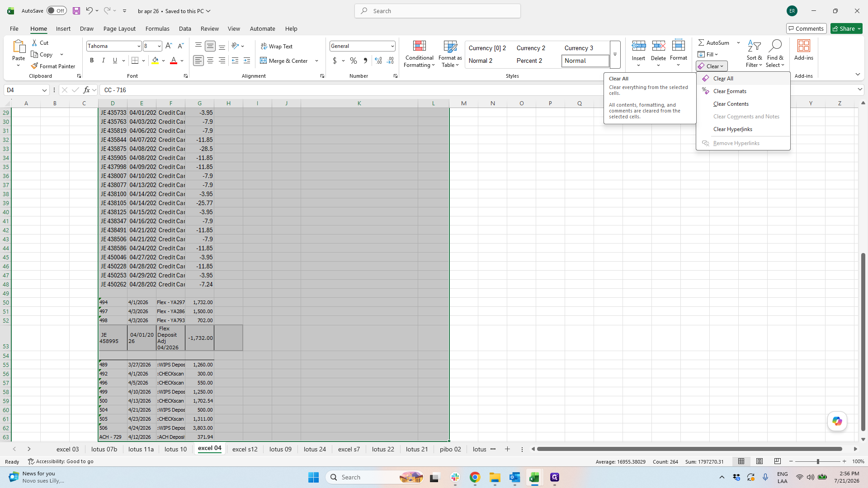Click the Delete cells icon
The image size is (868, 488).
[658, 46]
